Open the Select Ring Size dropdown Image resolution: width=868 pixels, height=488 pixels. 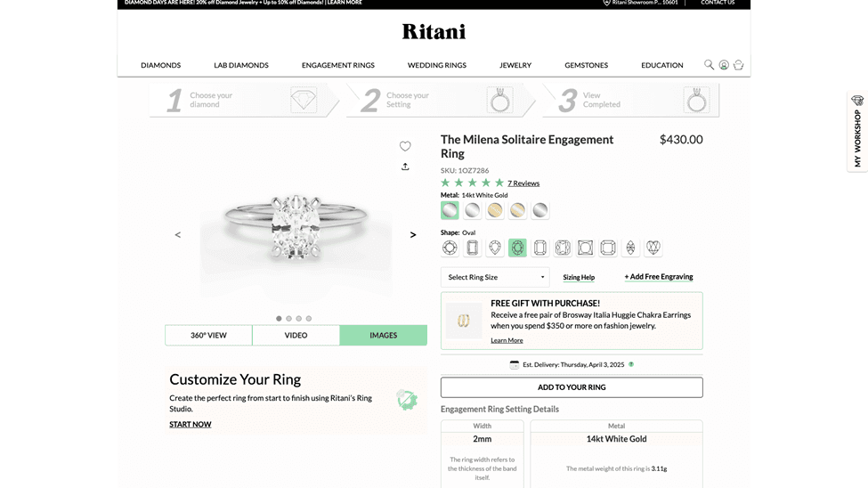pyautogui.click(x=495, y=277)
